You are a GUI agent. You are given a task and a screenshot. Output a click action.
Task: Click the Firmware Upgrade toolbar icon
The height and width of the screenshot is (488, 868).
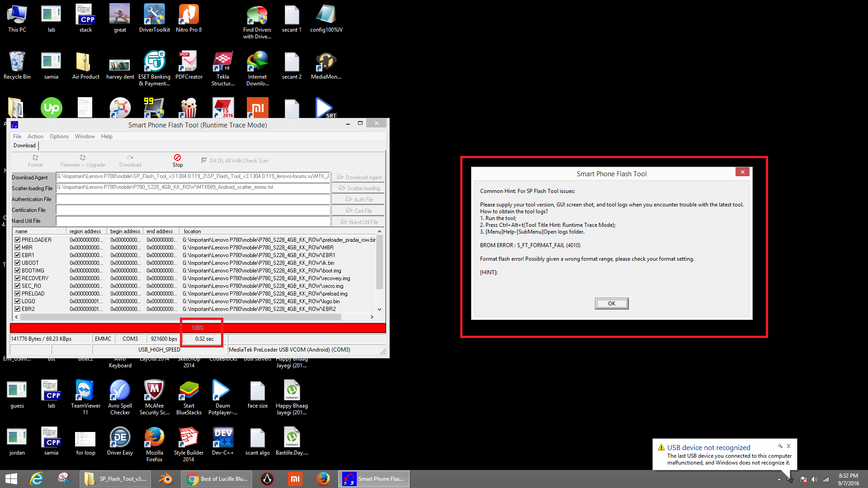click(83, 161)
